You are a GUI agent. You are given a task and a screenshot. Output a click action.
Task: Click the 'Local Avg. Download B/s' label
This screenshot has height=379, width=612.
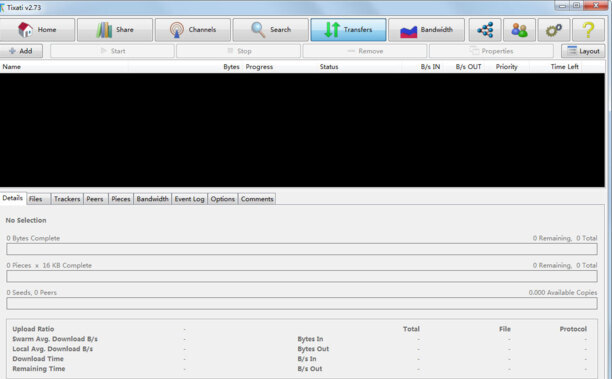53,349
